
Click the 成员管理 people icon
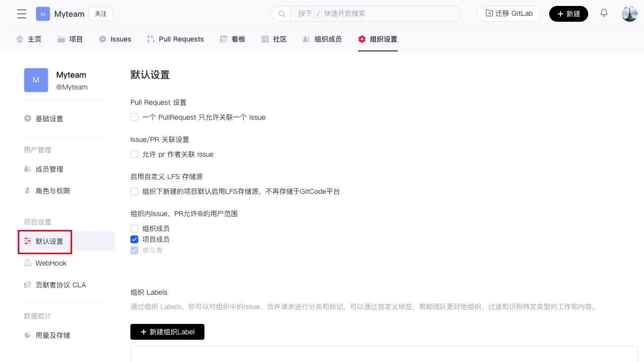coord(28,169)
